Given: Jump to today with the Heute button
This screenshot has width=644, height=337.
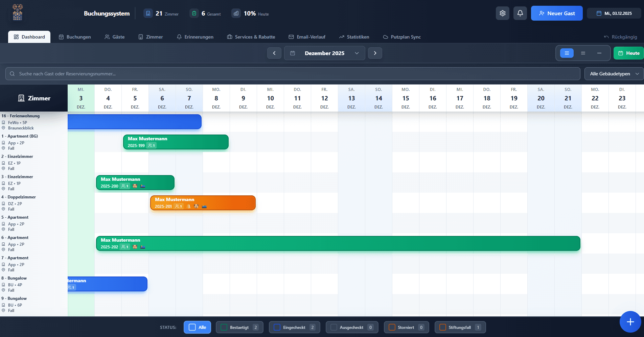Looking at the screenshot, I should (x=629, y=53).
